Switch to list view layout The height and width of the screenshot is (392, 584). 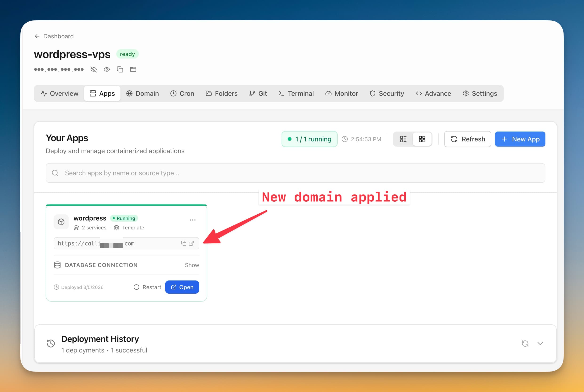pyautogui.click(x=403, y=139)
